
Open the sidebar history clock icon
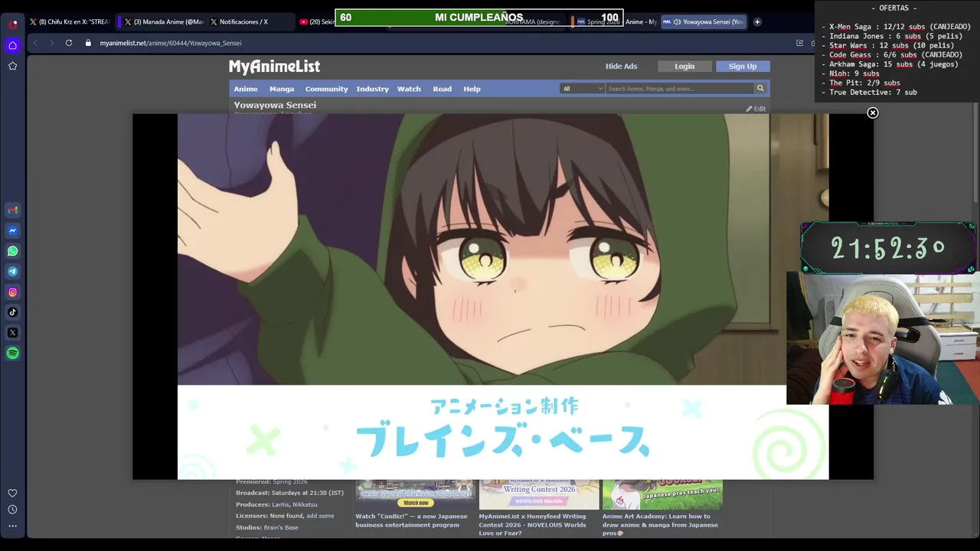click(x=13, y=510)
